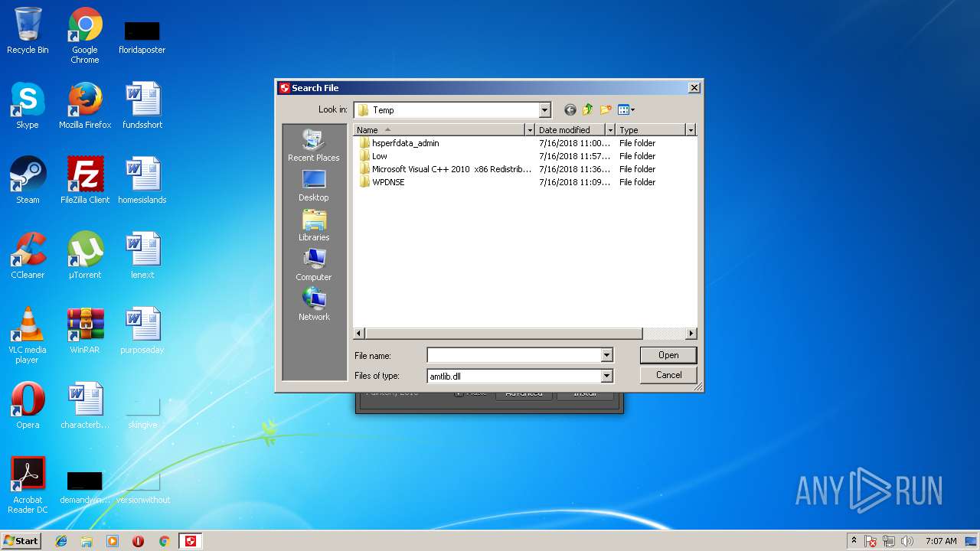Click the Start button
This screenshot has height=551, width=980.
[x=21, y=540]
